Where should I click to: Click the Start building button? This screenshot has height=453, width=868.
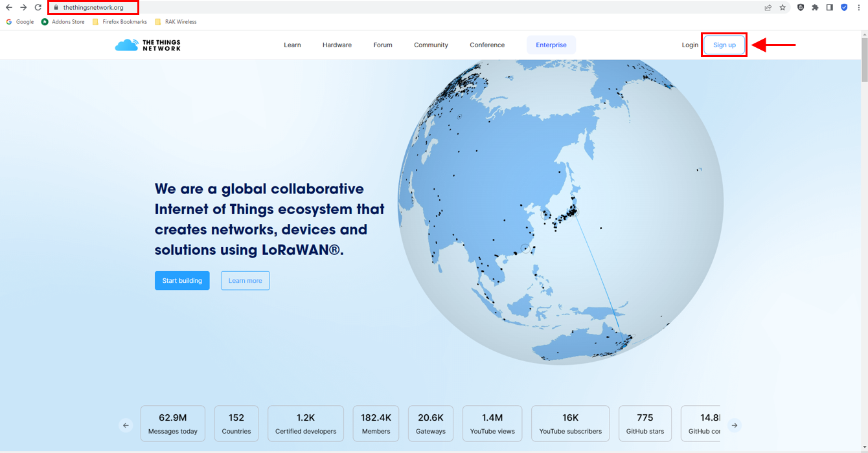coord(182,281)
